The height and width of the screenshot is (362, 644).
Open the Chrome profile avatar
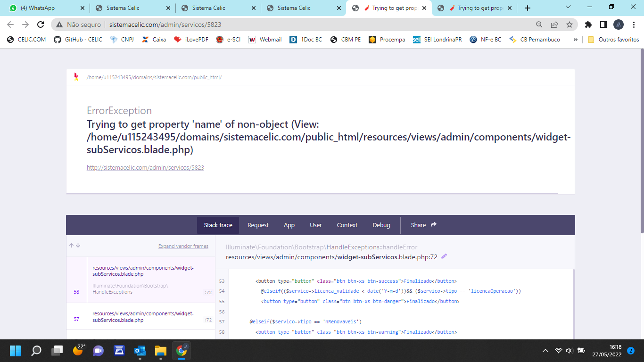tap(619, 25)
